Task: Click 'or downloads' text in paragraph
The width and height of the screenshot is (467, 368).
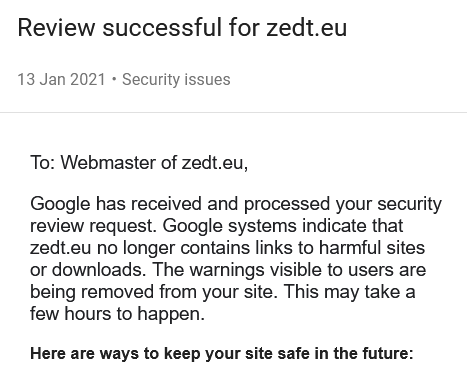Action: [x=88, y=269]
